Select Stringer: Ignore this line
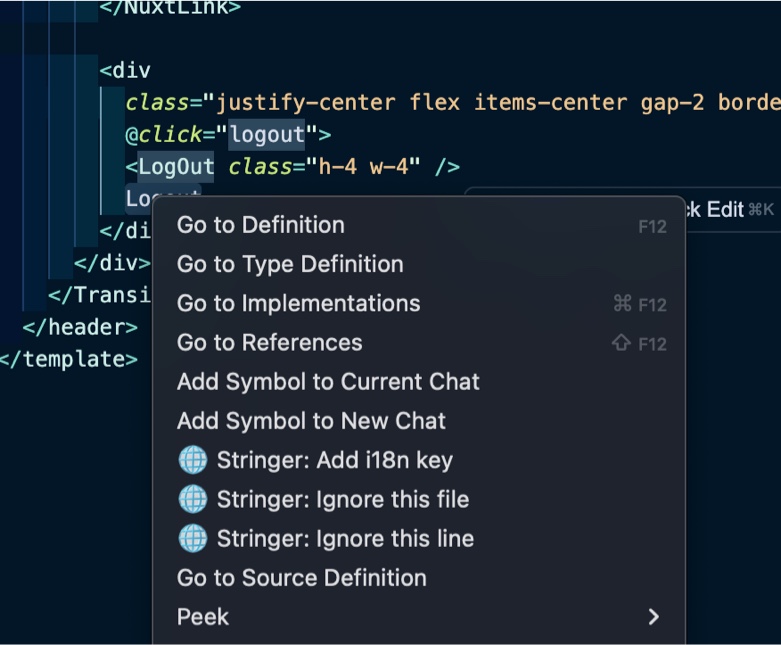Image resolution: width=781 pixels, height=645 pixels. (418, 539)
